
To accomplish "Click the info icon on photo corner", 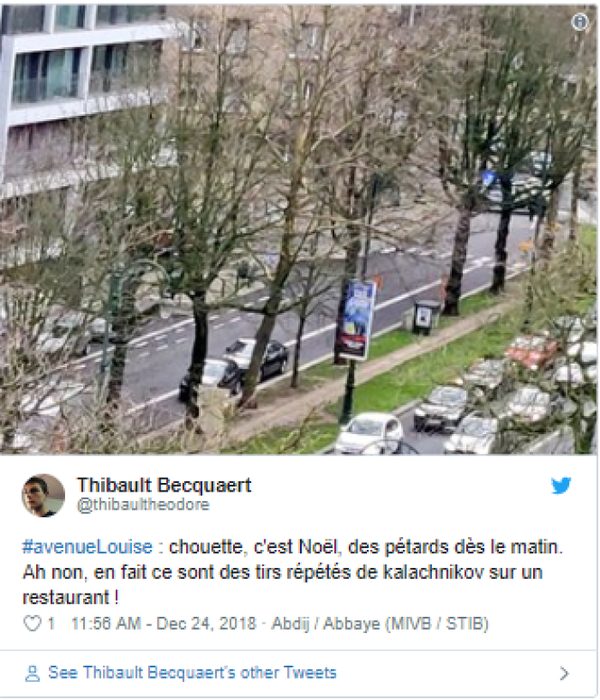I will point(579,21).
